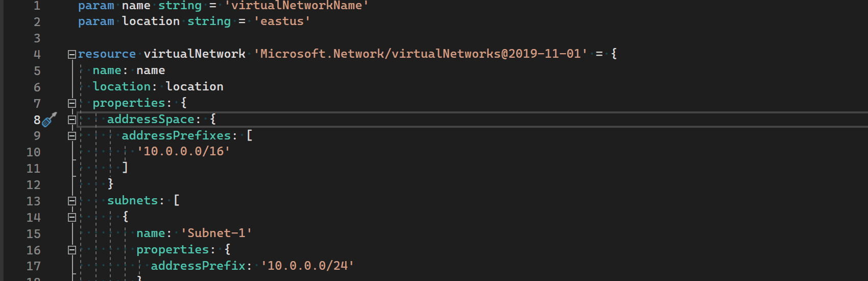Viewport: 868px width, 281px height.
Task: Place cursor in the 'eastus' string
Action: [x=282, y=21]
